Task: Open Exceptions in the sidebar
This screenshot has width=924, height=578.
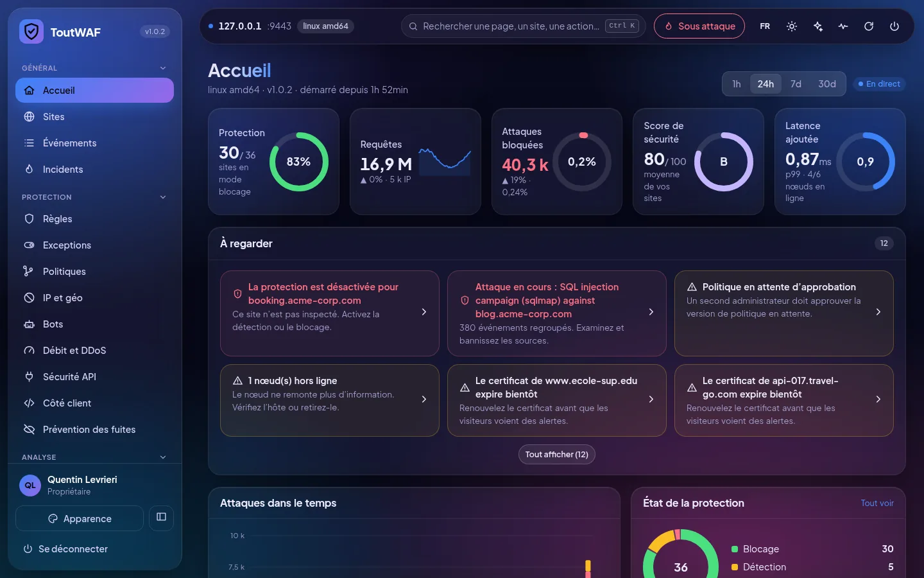Action: [x=94, y=245]
